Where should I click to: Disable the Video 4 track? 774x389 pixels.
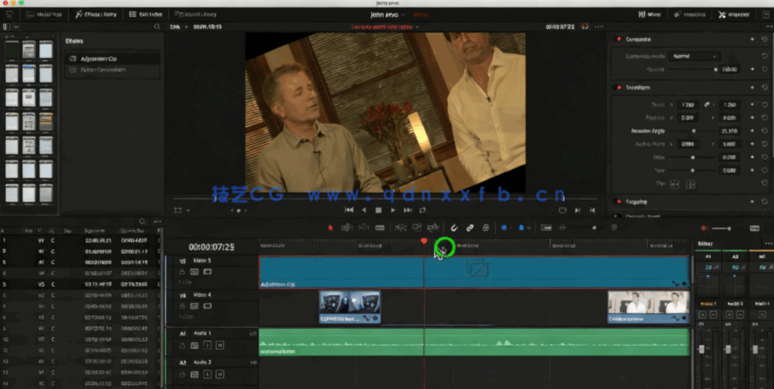207,306
